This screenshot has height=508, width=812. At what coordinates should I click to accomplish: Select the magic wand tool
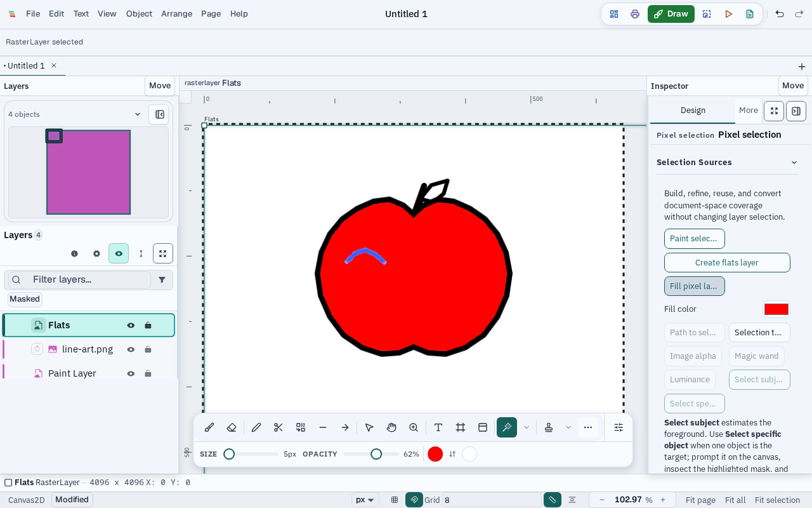coord(507,427)
